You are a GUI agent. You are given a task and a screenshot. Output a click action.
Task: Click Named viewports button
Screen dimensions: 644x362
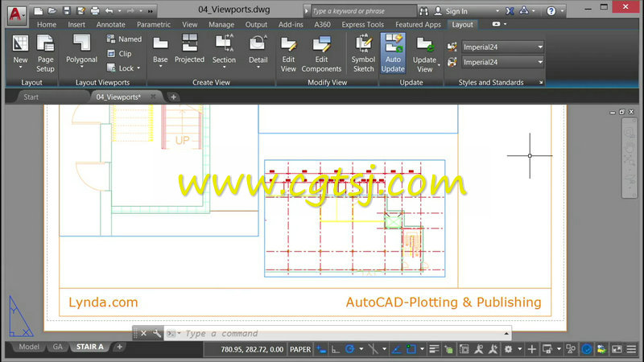point(124,39)
